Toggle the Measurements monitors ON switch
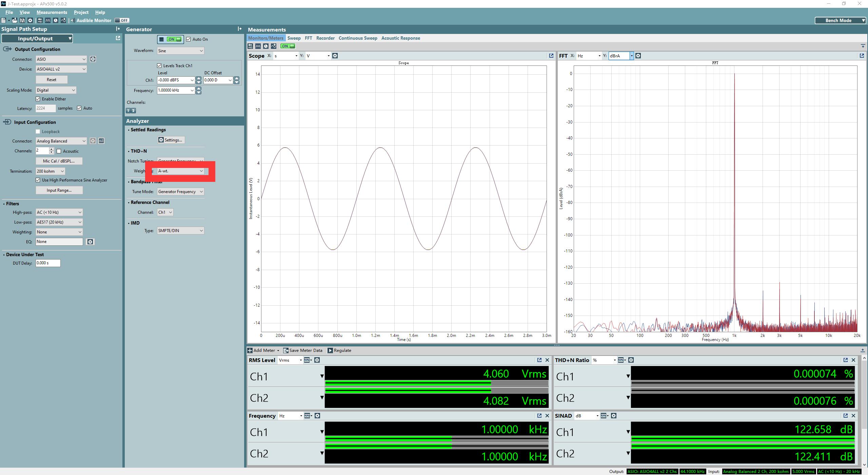 [x=288, y=46]
